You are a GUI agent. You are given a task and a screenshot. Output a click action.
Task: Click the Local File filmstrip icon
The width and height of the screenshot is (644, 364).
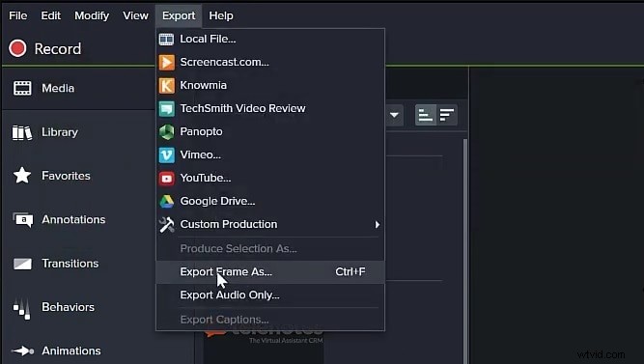tap(166, 39)
